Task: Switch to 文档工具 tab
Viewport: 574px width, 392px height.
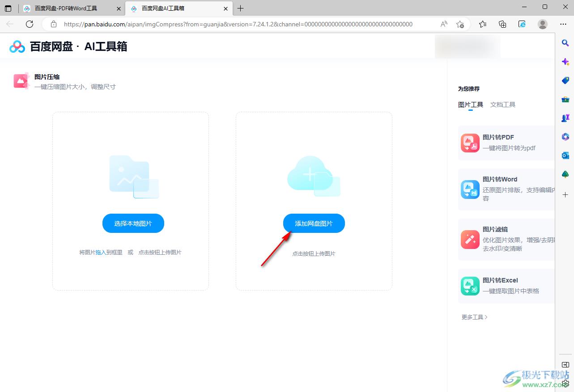Action: point(503,105)
